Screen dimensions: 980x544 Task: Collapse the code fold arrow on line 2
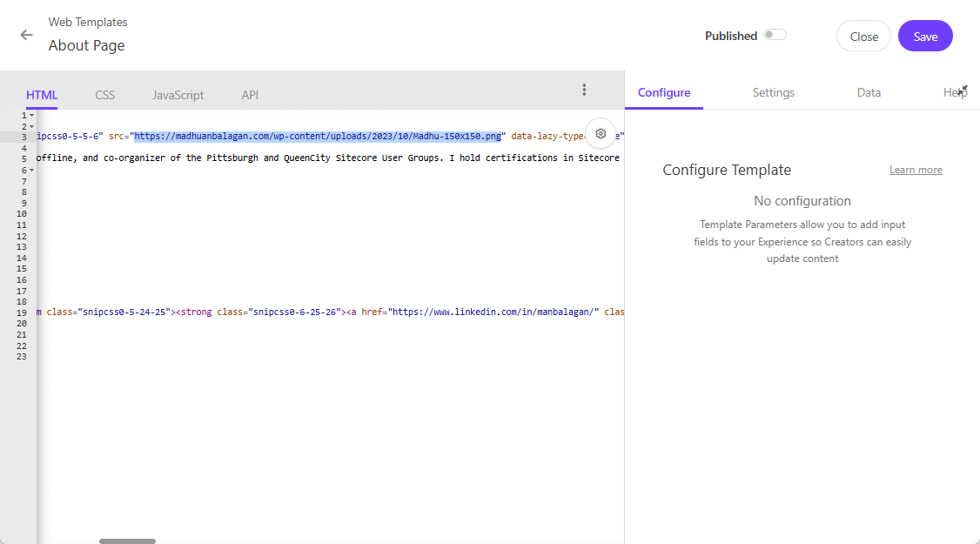tap(32, 126)
